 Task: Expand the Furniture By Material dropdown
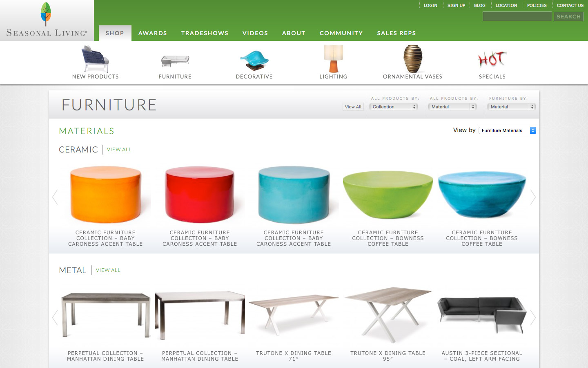tap(511, 107)
